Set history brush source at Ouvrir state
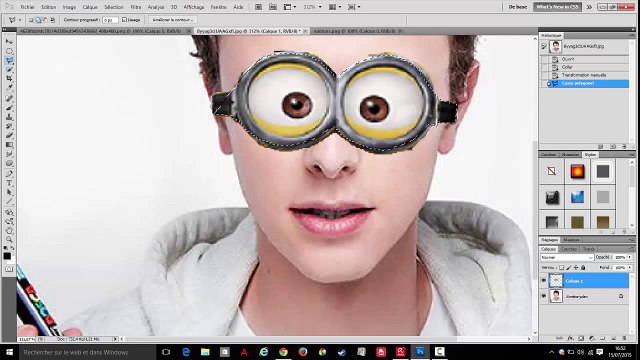Screen dimensions: 640x360 coord(544,59)
